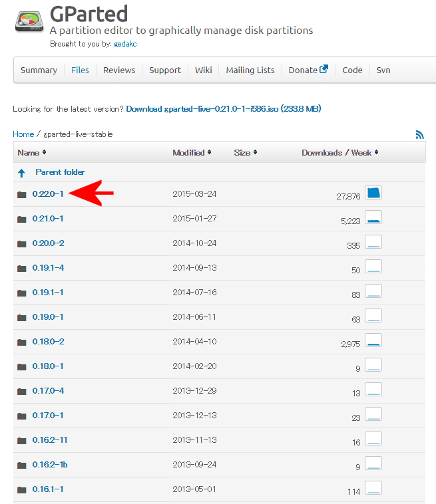The image size is (436, 504).
Task: Open the Svn tab
Action: click(x=383, y=70)
